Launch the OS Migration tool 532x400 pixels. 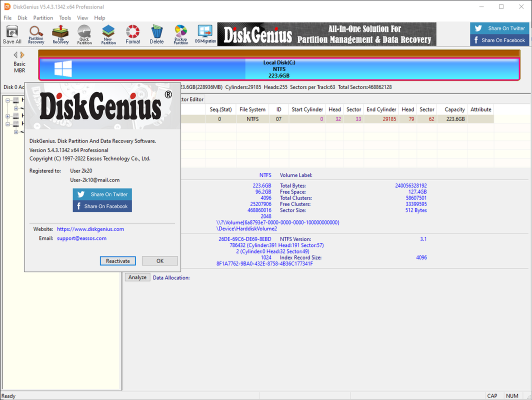pyautogui.click(x=205, y=34)
